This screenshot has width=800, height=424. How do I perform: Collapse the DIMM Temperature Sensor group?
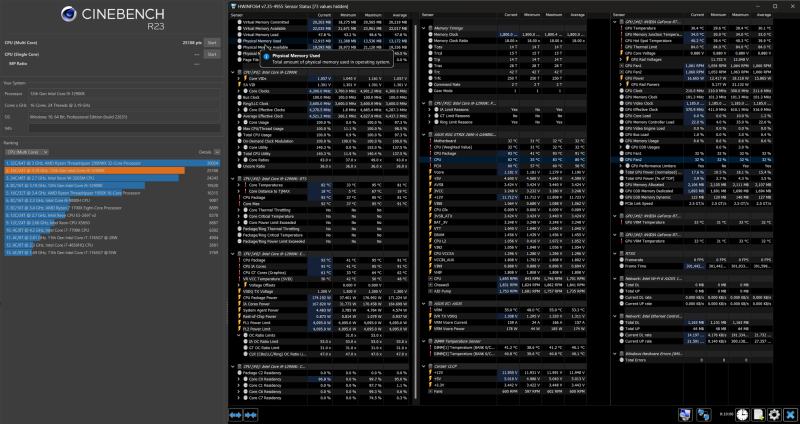click(x=424, y=341)
